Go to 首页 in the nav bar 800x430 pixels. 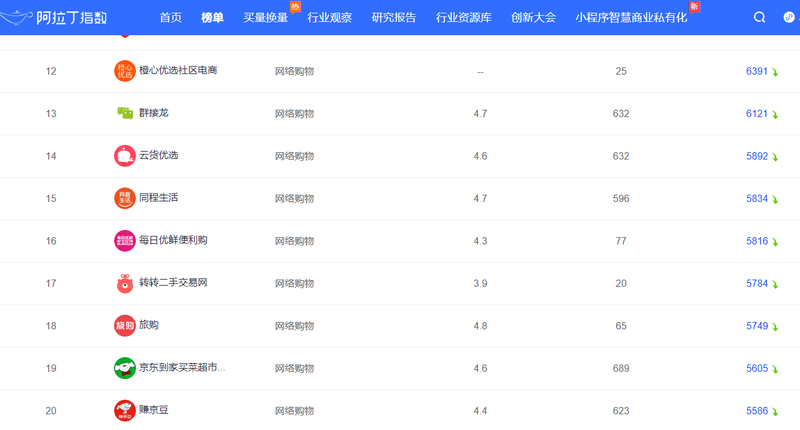(x=170, y=17)
